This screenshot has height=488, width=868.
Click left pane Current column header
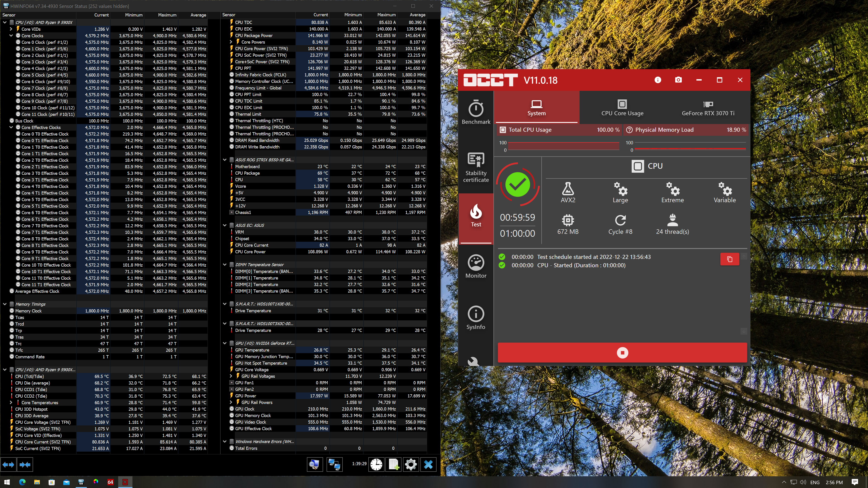[93, 15]
